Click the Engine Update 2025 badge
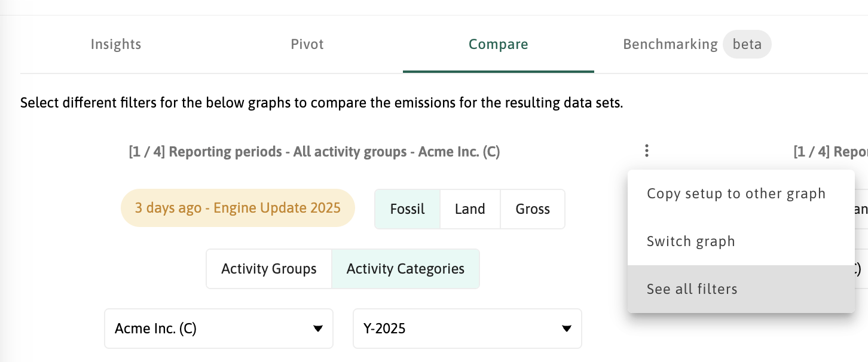The height and width of the screenshot is (362, 868). point(237,208)
